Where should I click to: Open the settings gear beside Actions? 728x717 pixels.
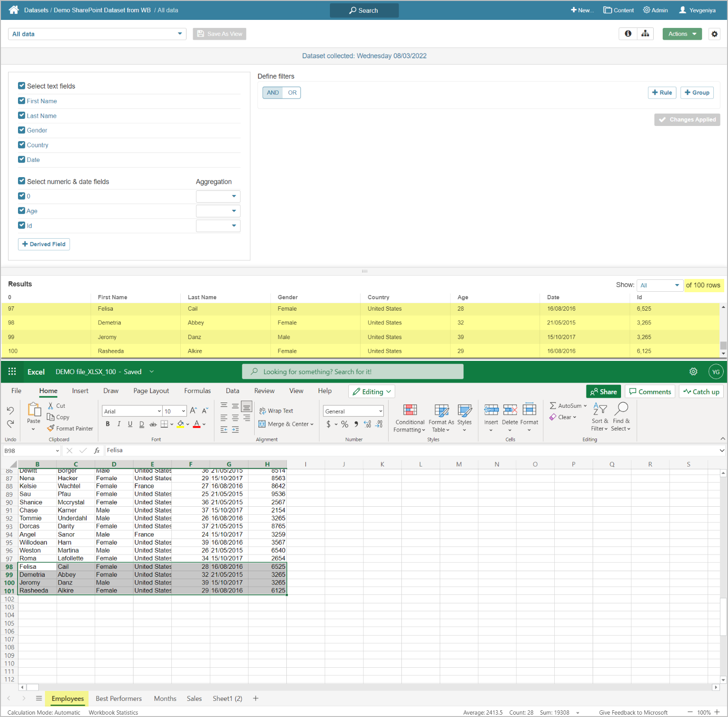pos(714,34)
